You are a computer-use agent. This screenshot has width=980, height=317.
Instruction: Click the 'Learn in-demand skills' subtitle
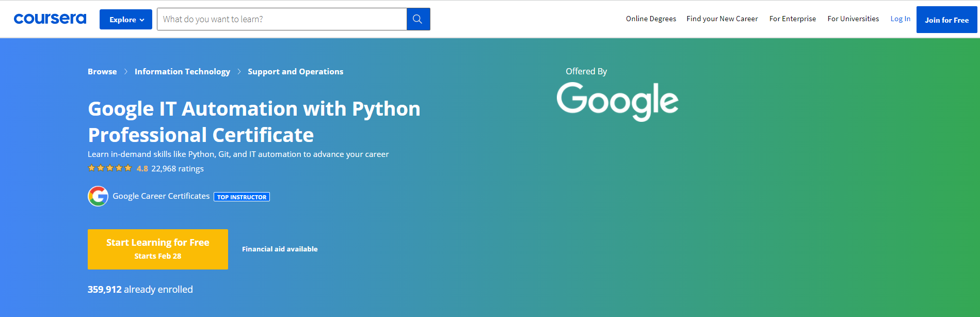[238, 154]
